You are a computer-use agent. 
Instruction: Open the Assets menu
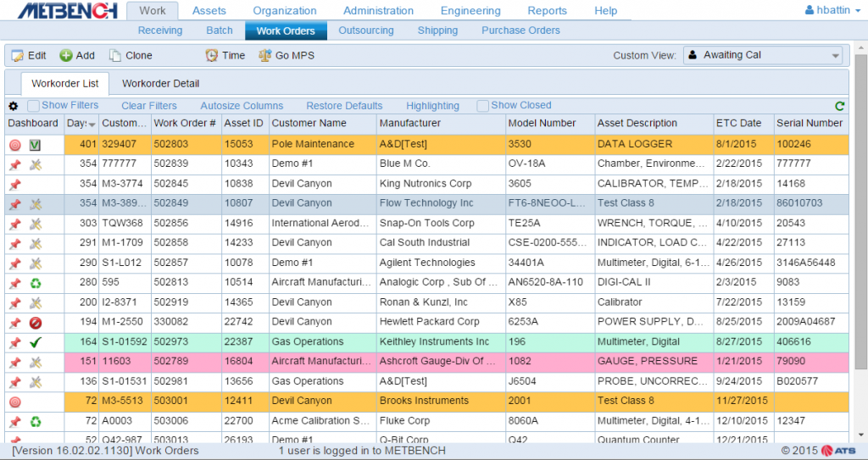point(209,10)
